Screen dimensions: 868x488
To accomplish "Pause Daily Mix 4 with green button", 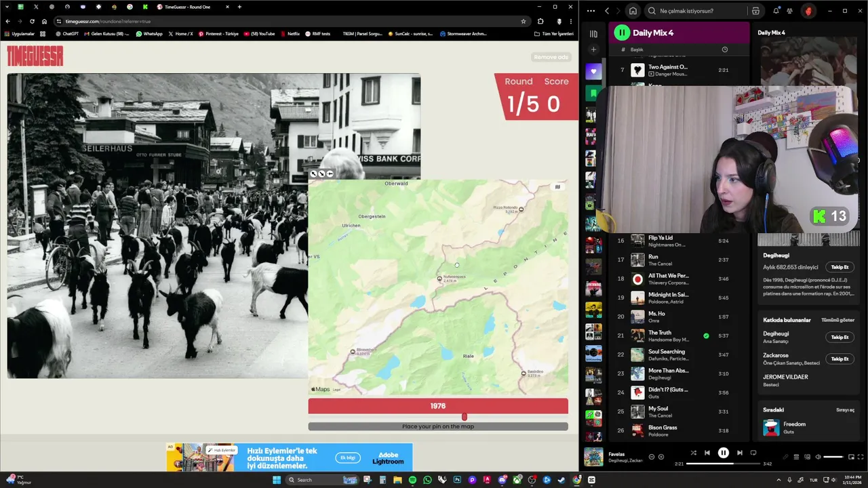I will click(622, 33).
